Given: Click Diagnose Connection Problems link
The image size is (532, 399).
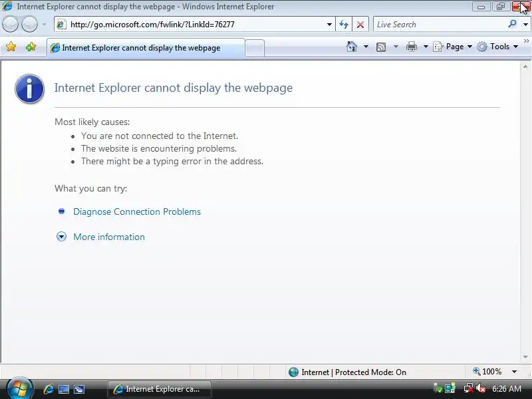Looking at the screenshot, I should pos(137,211).
